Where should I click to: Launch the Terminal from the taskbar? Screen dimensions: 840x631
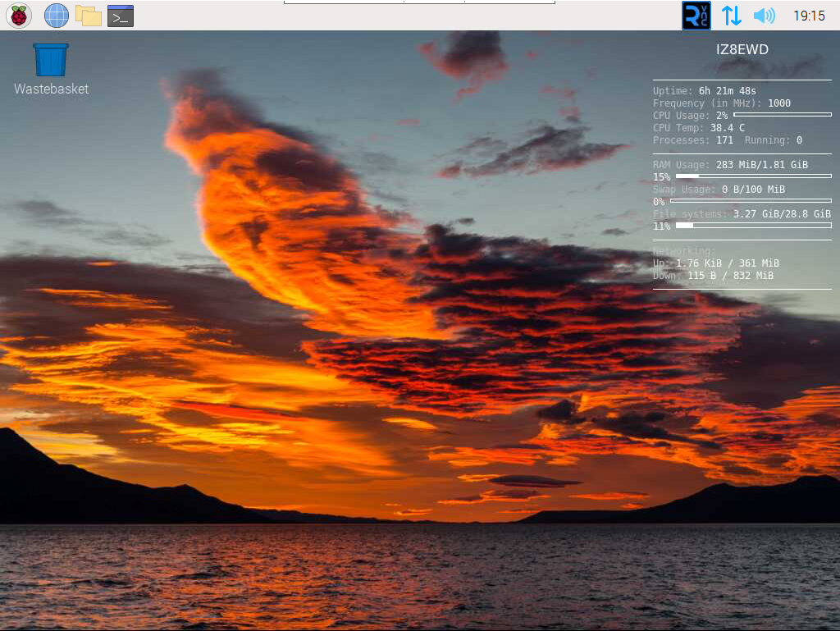[x=121, y=16]
